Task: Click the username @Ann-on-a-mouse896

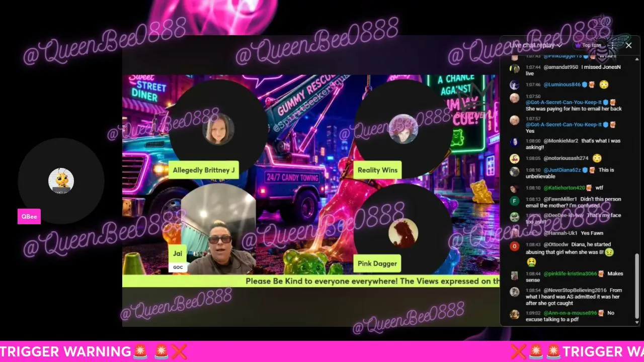Action: 571,313
